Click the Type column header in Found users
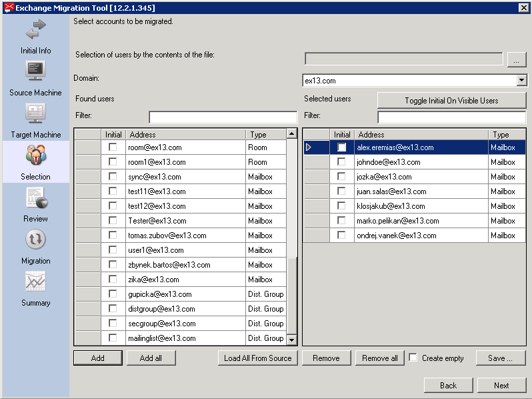Image resolution: width=532 pixels, height=399 pixels. coord(266,135)
